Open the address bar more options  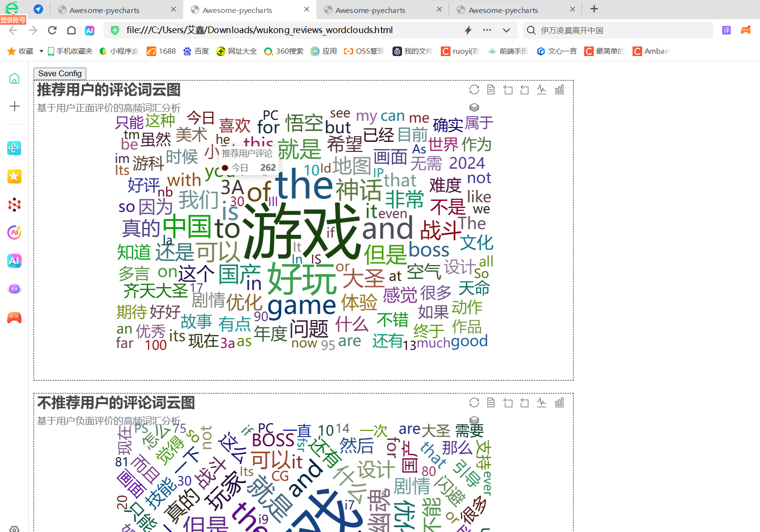[x=487, y=30]
